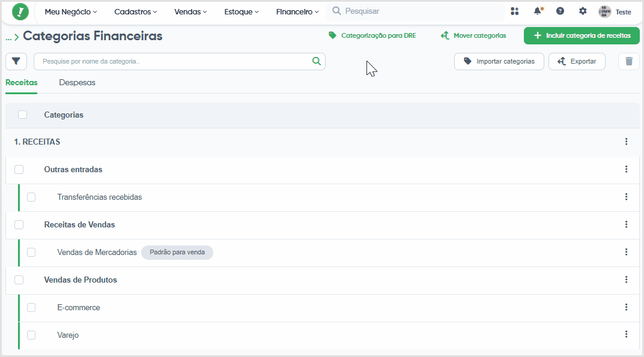
Task: Open options menu for E-commerce row
Action: coord(626,307)
